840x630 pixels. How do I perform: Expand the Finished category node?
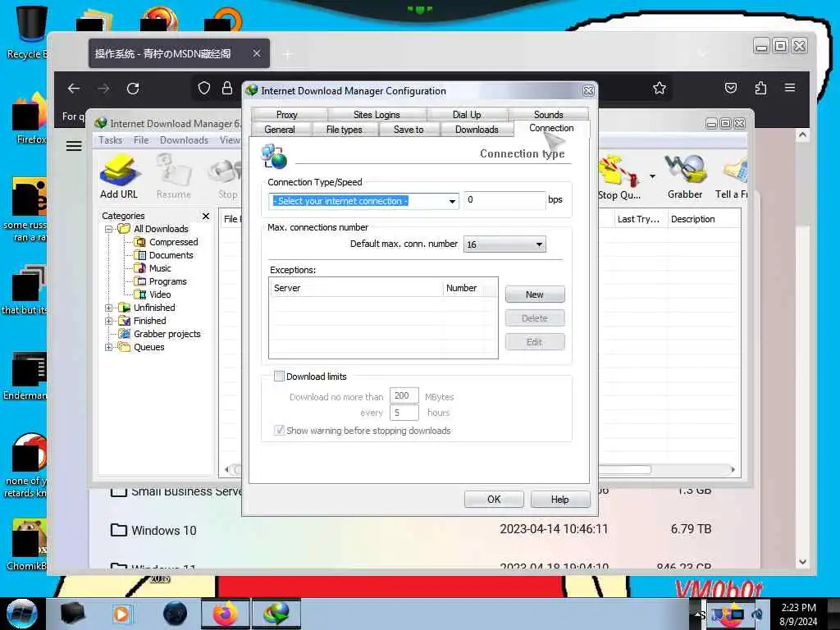[x=109, y=321]
